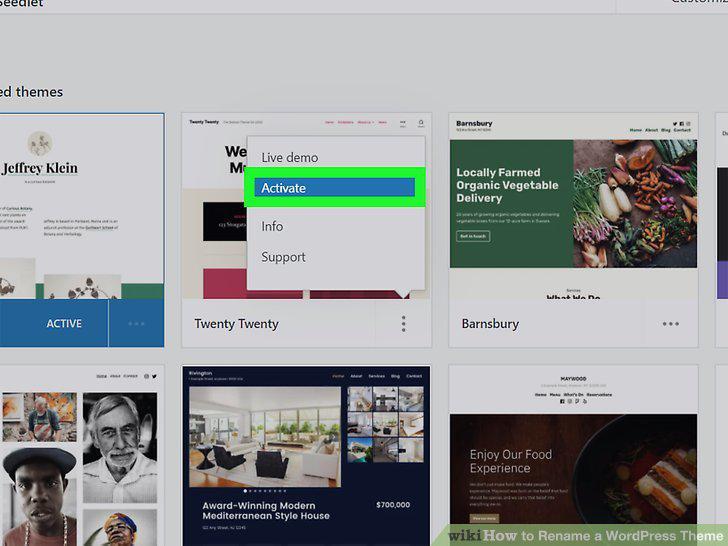
Task: Click Locally Farmed Organic Vegetable Delivery heading
Action: 507,185
